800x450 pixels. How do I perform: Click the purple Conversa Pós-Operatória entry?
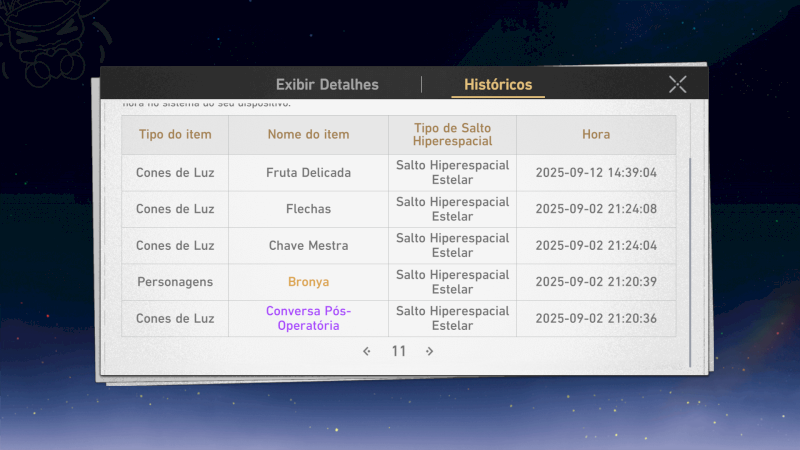[308, 318]
